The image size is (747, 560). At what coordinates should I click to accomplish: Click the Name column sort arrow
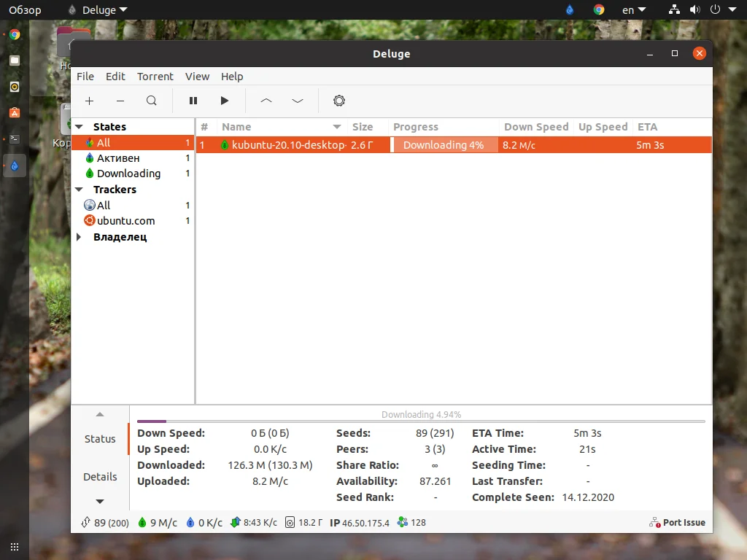[337, 127]
